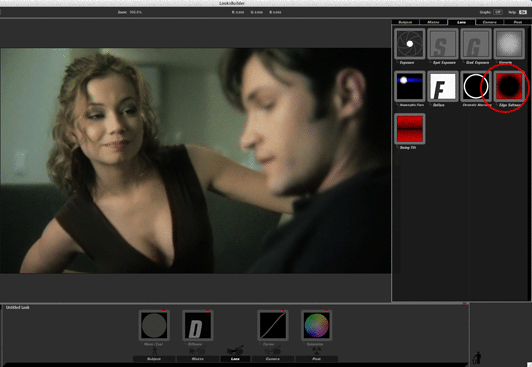Select the Chromatic Aberration tool
Screen dimensions: 532x367
tap(476, 86)
